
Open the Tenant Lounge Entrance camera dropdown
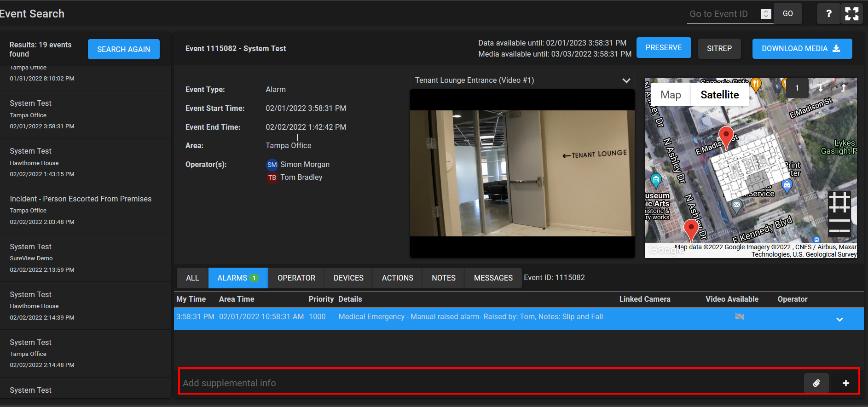tap(522, 80)
